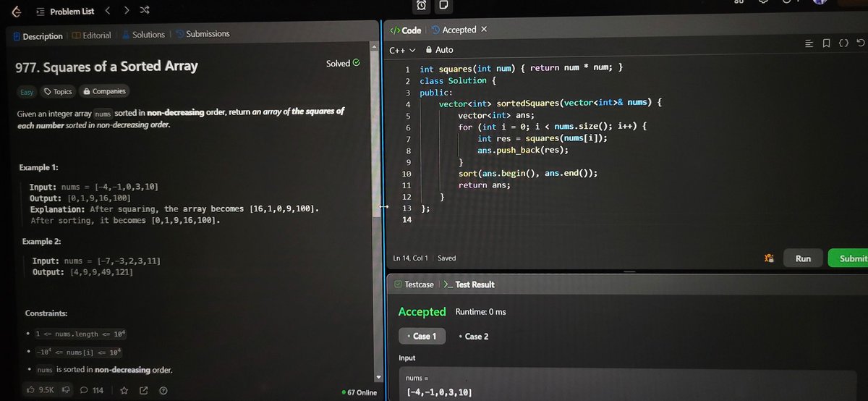
Task: Open the 114 comments
Action: tap(91, 391)
